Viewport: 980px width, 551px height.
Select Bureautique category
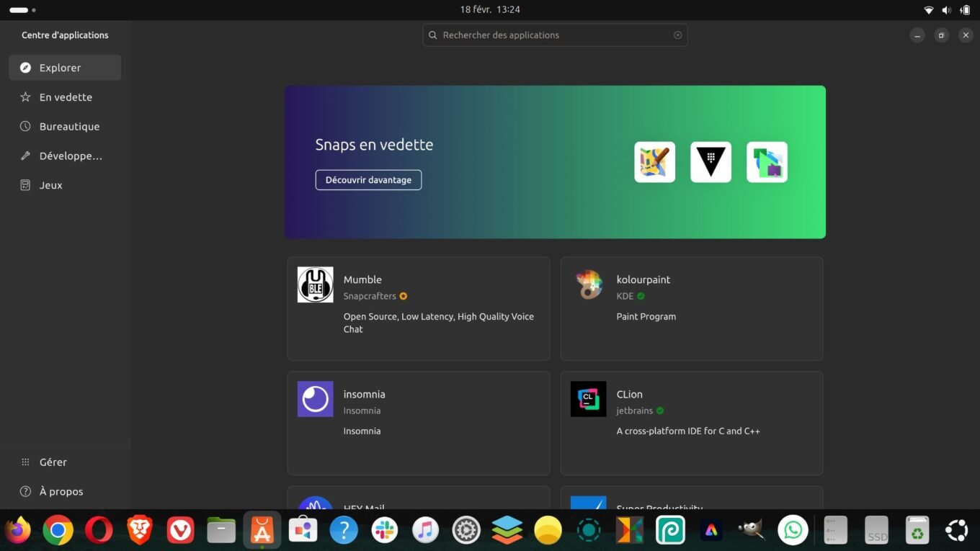65,127
